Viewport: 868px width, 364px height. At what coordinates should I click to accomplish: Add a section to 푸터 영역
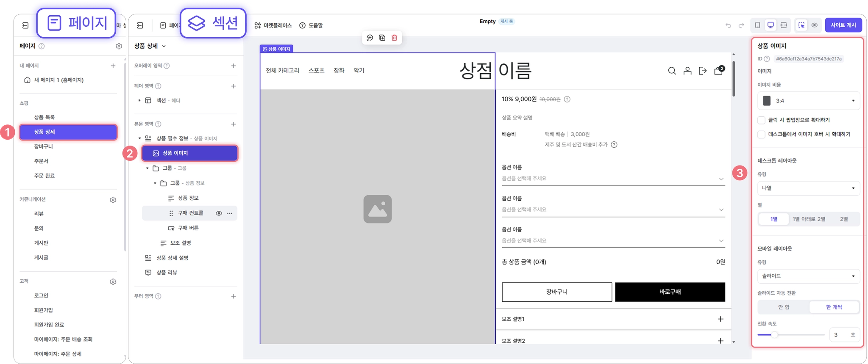pyautogui.click(x=234, y=296)
